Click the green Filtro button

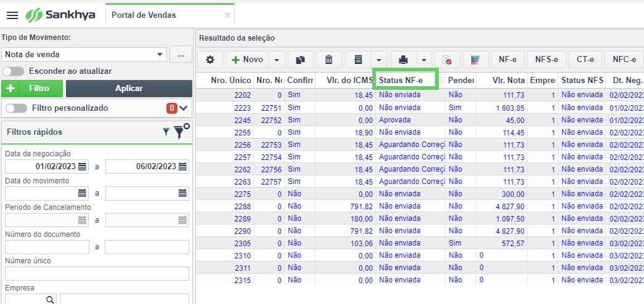point(32,89)
